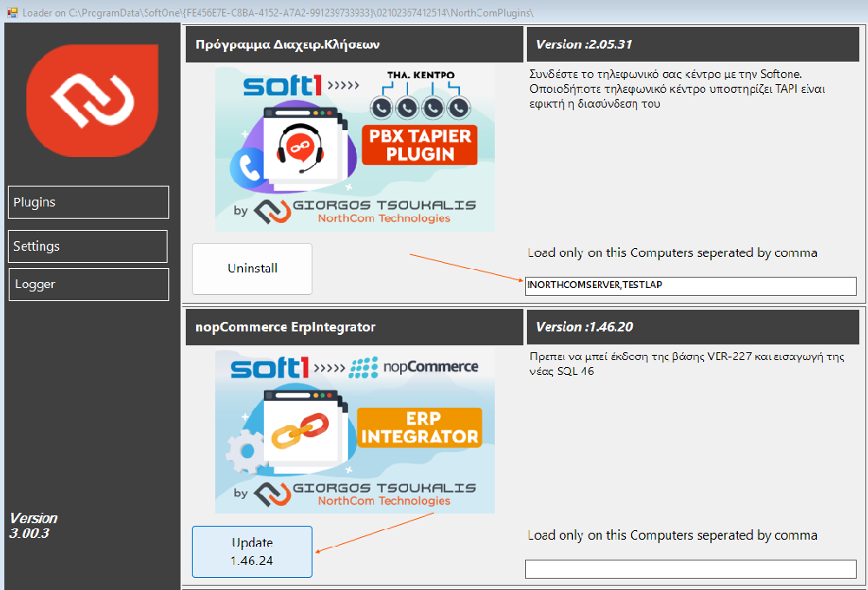Click the sidebar Version 3.00.3 label

33,526
